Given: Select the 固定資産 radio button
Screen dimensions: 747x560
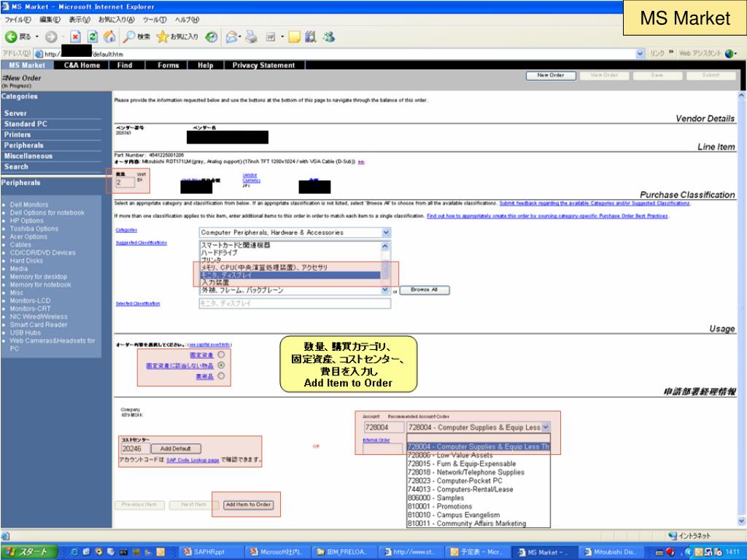Looking at the screenshot, I should tap(221, 355).
